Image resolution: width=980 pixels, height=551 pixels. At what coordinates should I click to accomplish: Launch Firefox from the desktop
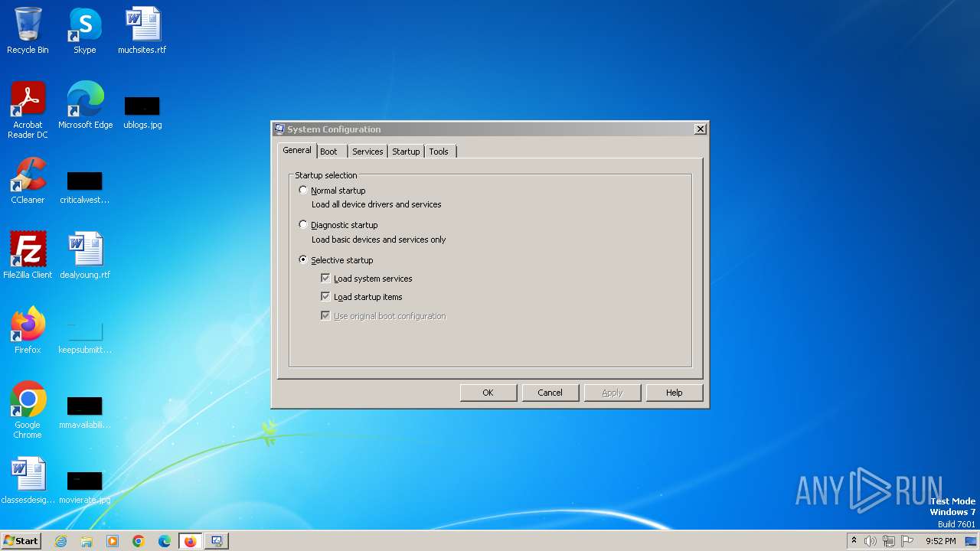(x=28, y=330)
